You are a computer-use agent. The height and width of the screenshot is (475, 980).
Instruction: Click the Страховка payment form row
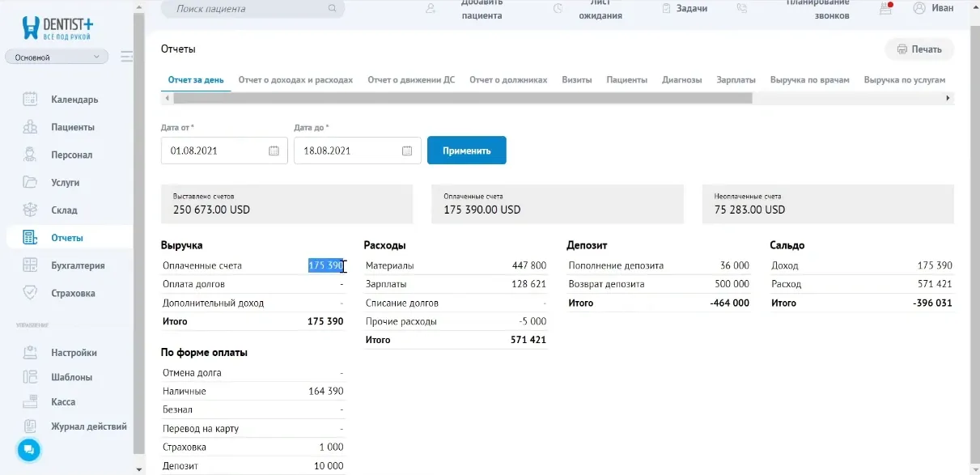pyautogui.click(x=252, y=447)
